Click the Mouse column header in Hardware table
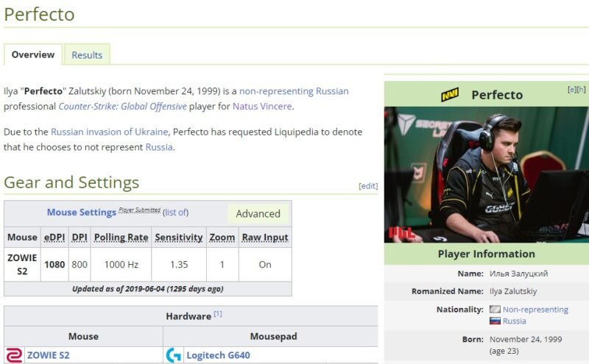Screen dimensions: 589x364 tap(83, 336)
